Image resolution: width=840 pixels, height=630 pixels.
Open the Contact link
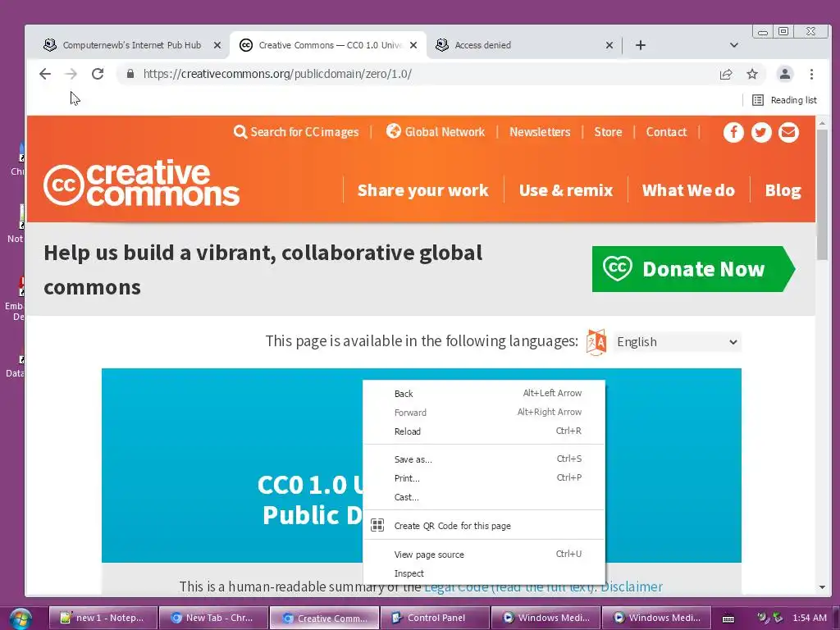point(666,132)
